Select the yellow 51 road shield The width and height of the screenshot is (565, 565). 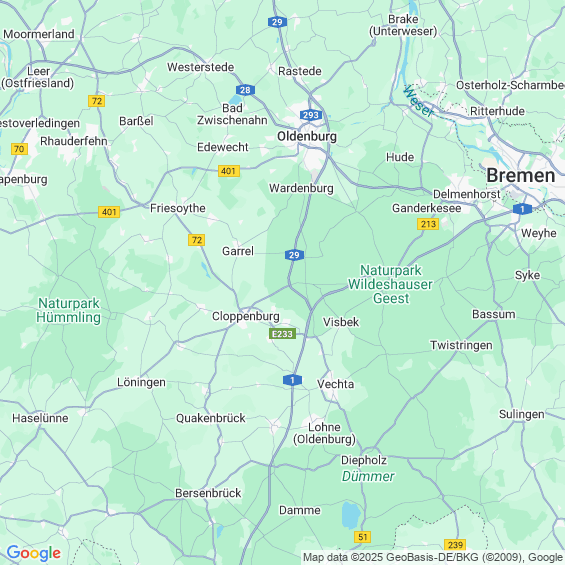point(362,537)
